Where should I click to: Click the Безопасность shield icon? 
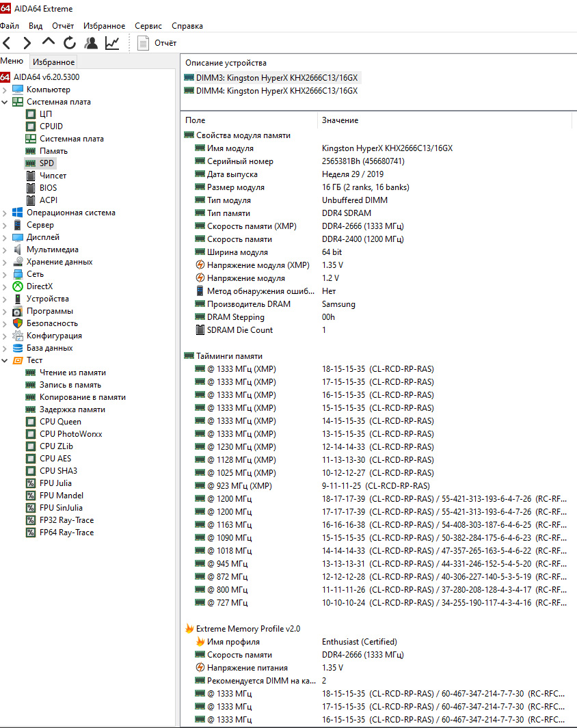pyautogui.click(x=18, y=323)
